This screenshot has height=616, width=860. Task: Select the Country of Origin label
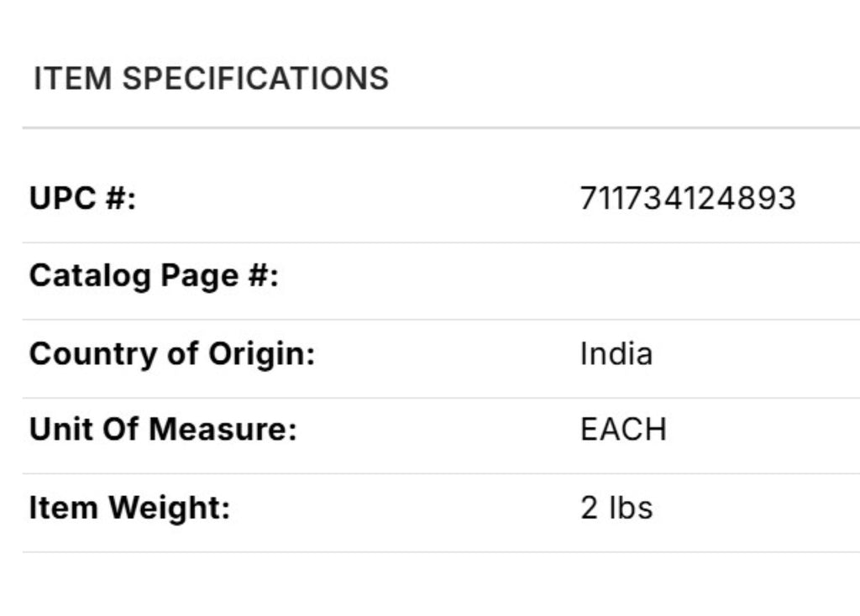click(171, 353)
